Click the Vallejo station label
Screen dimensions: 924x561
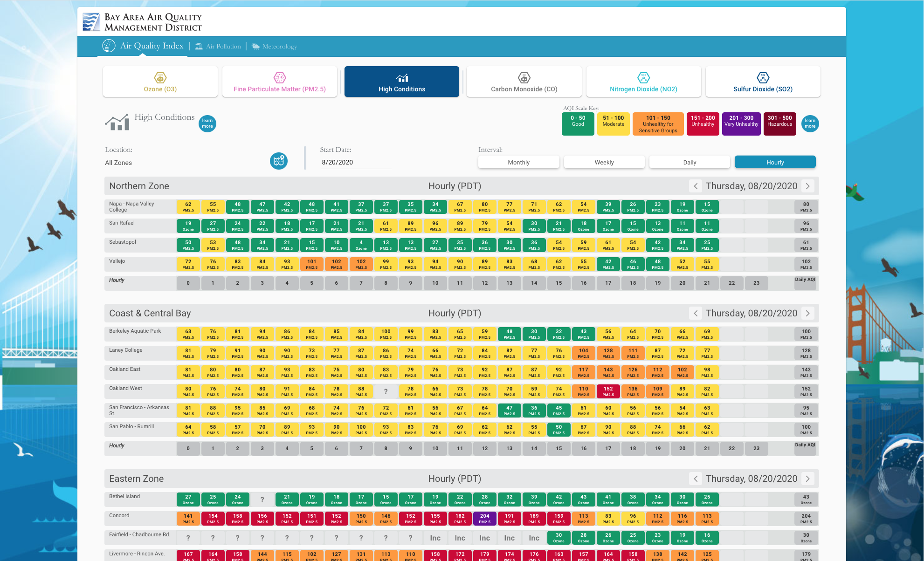[x=117, y=261]
